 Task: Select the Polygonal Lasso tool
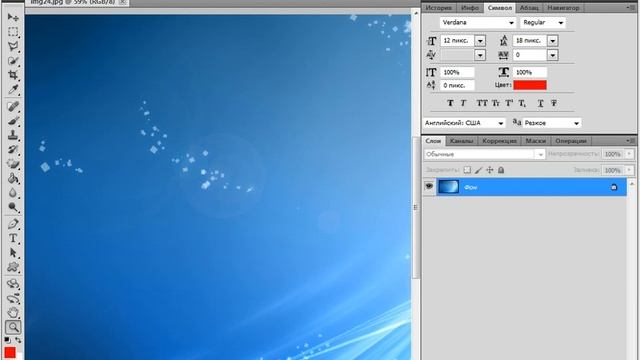tap(13, 46)
